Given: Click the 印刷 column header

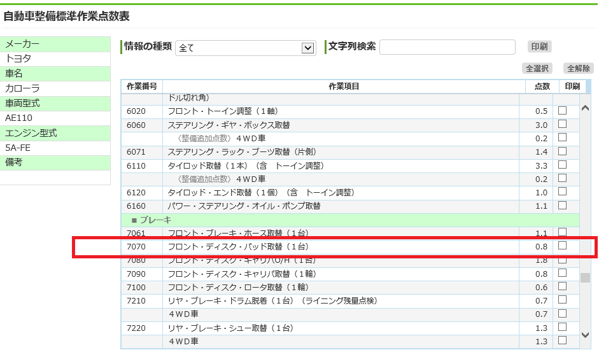Looking at the screenshot, I should coord(572,87).
